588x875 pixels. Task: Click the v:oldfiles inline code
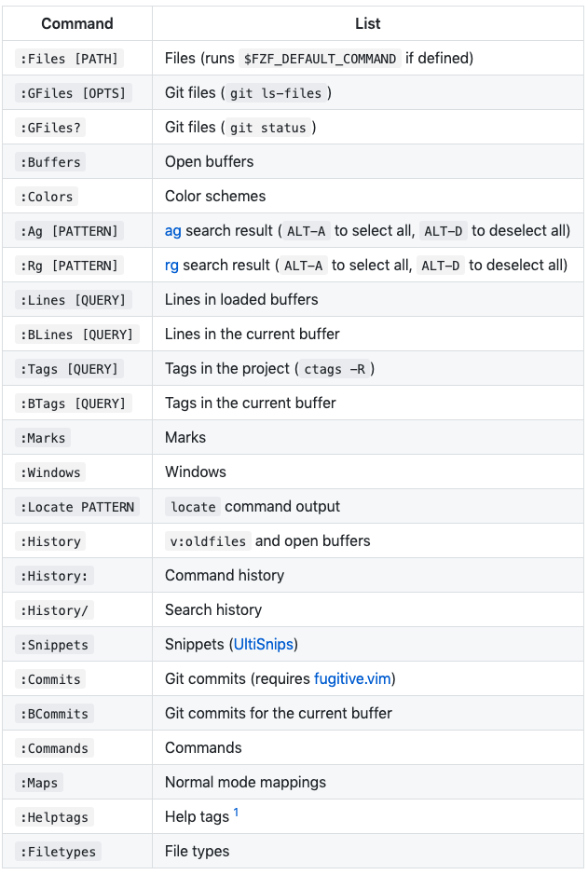click(208, 541)
